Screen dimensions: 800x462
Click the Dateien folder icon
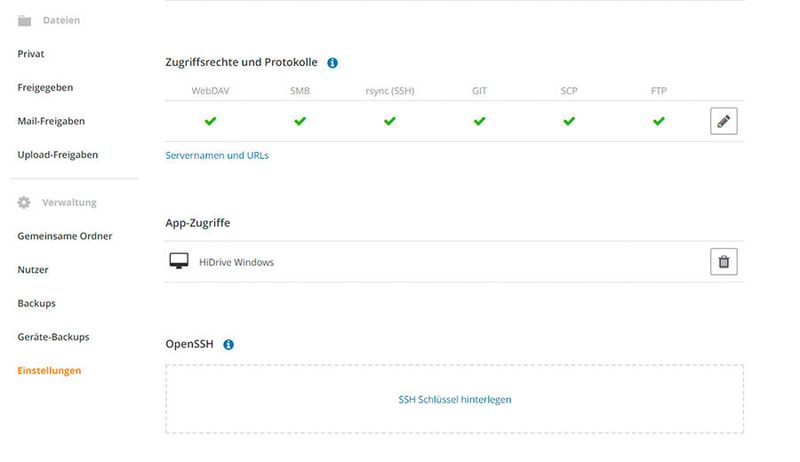point(25,20)
